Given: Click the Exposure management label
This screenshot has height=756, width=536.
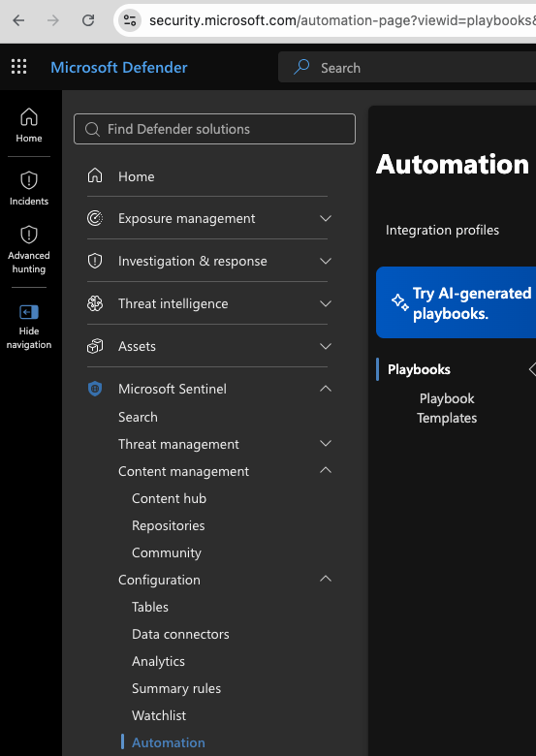Looking at the screenshot, I should point(186,218).
